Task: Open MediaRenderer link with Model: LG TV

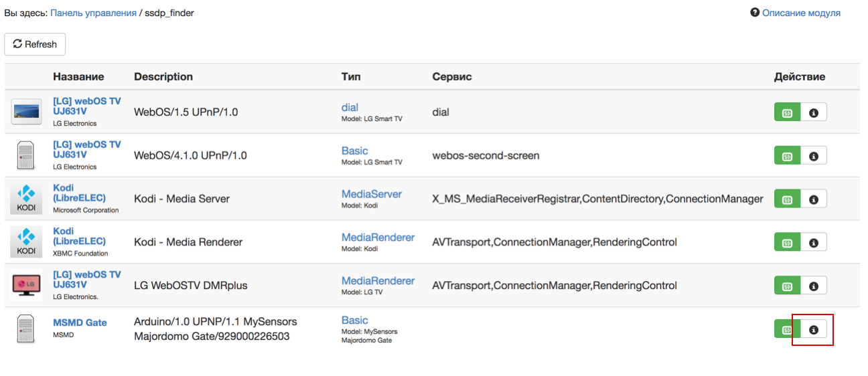Action: (378, 280)
